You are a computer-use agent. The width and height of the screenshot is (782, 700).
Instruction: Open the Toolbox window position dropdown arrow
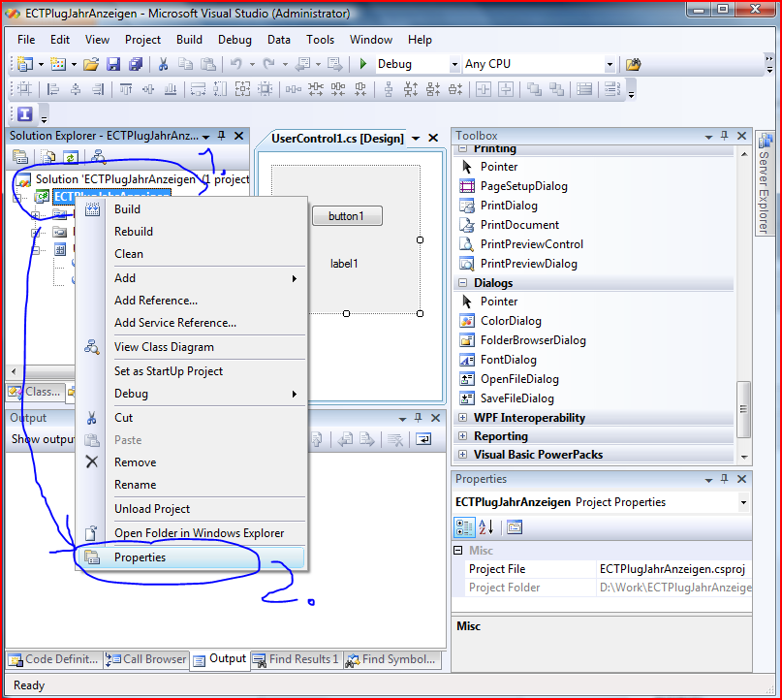[x=708, y=136]
